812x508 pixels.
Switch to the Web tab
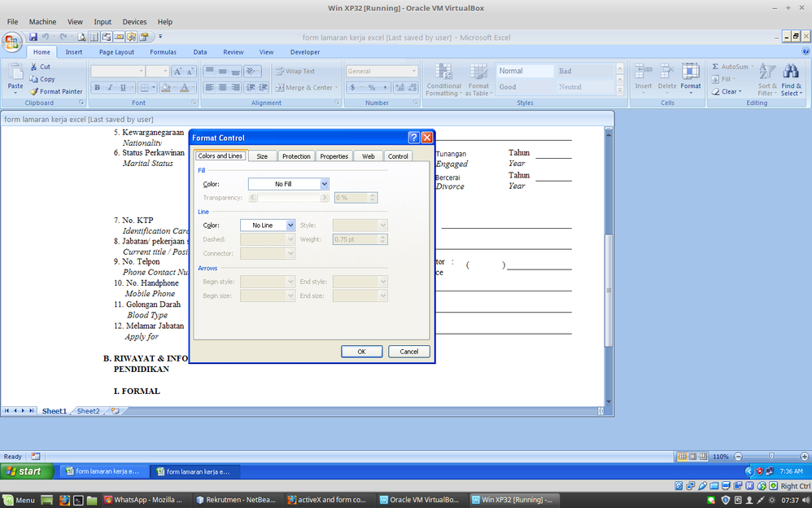369,156
